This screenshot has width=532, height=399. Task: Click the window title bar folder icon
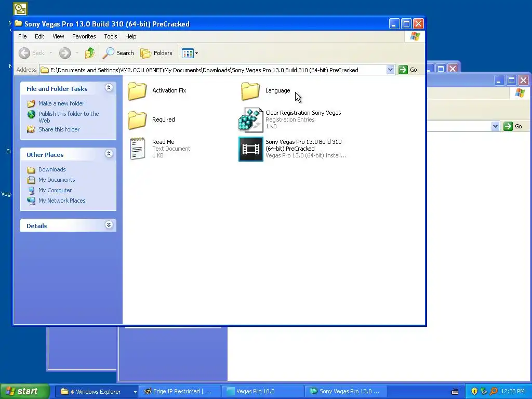[x=19, y=24]
